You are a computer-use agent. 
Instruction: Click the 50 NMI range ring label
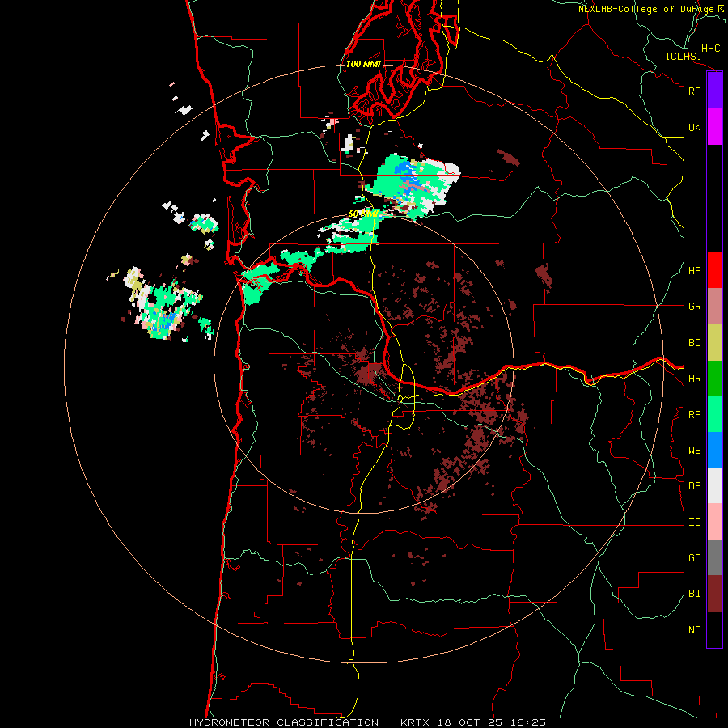[363, 214]
